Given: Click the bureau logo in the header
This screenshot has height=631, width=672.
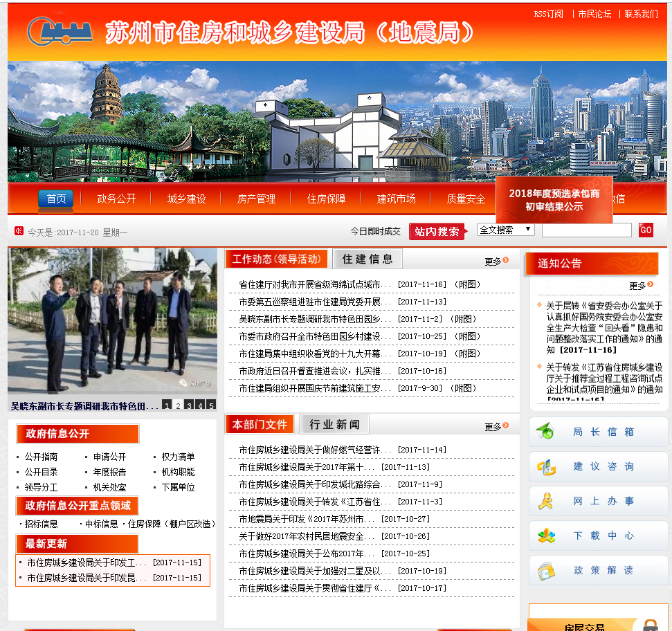Looking at the screenshot, I should [x=59, y=31].
